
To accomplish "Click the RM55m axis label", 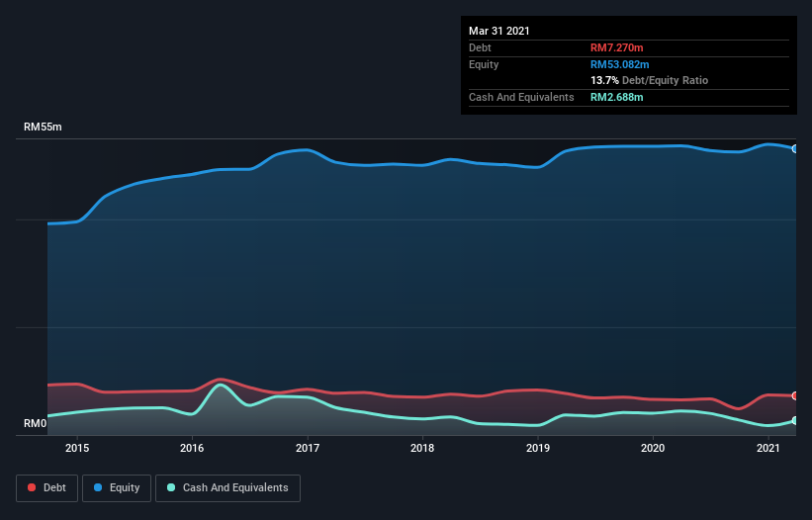I will click(x=43, y=127).
